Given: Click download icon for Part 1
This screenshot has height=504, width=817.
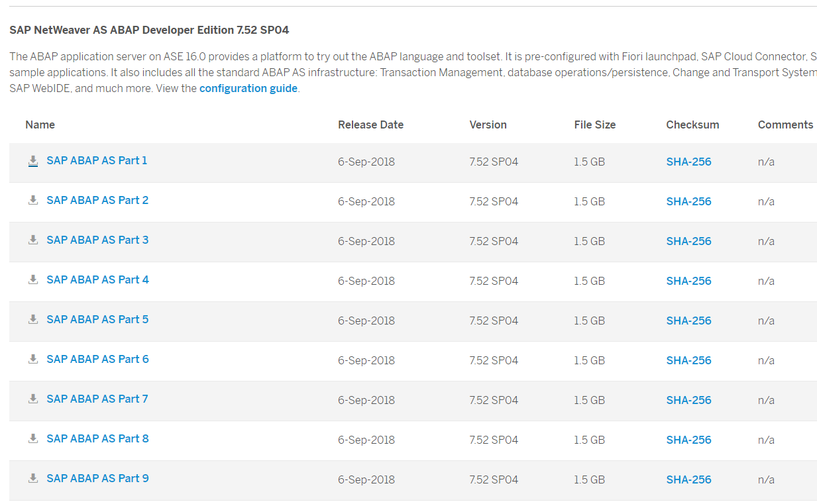Looking at the screenshot, I should (33, 161).
